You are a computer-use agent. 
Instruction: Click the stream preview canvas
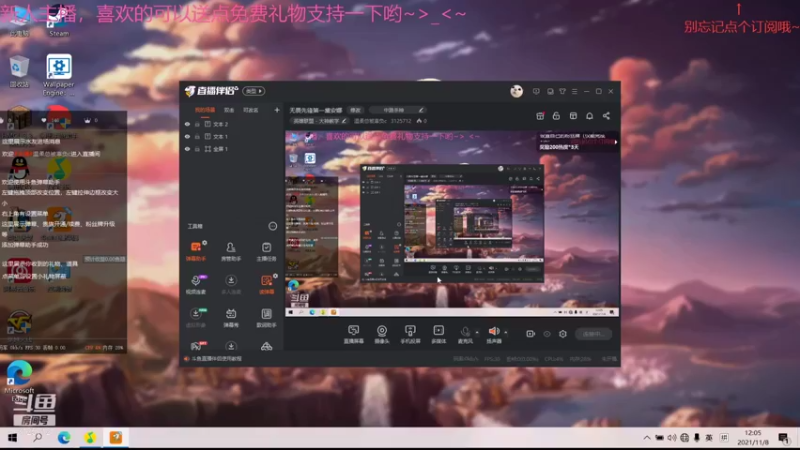pyautogui.click(x=452, y=223)
